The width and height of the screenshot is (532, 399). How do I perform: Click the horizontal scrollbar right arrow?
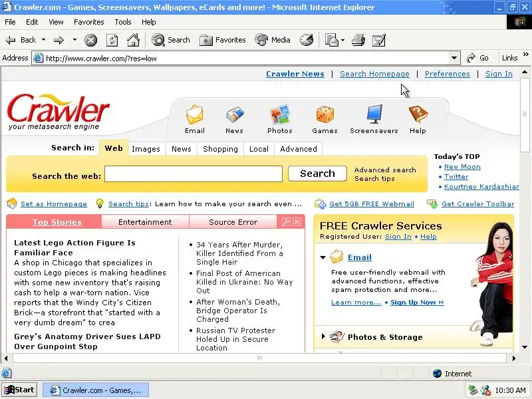tap(513, 358)
